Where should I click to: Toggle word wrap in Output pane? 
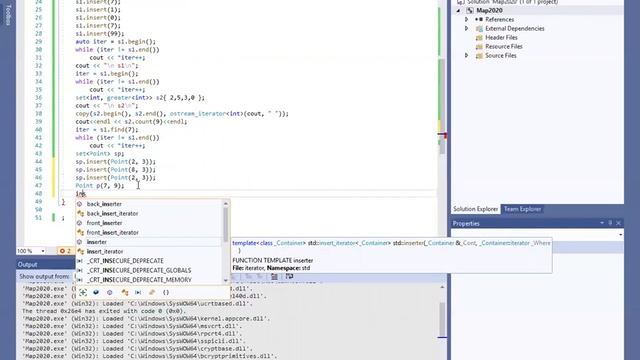coord(289,277)
